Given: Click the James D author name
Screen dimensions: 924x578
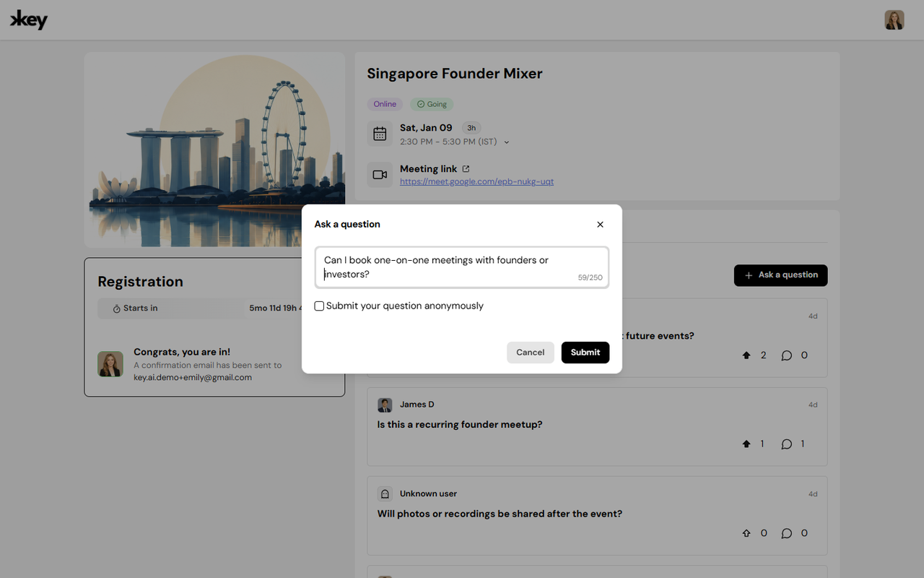Looking at the screenshot, I should click(417, 405).
